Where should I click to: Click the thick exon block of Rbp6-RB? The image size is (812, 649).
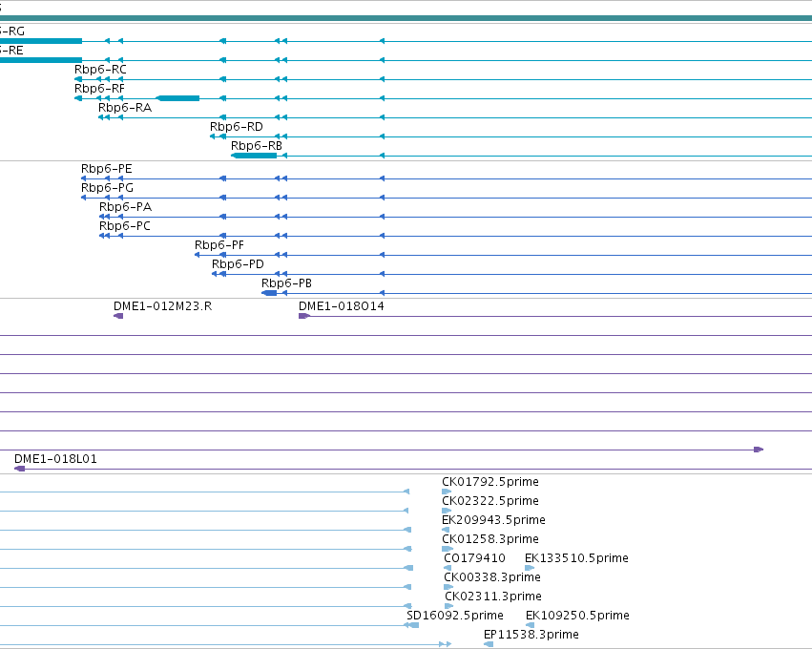254,156
